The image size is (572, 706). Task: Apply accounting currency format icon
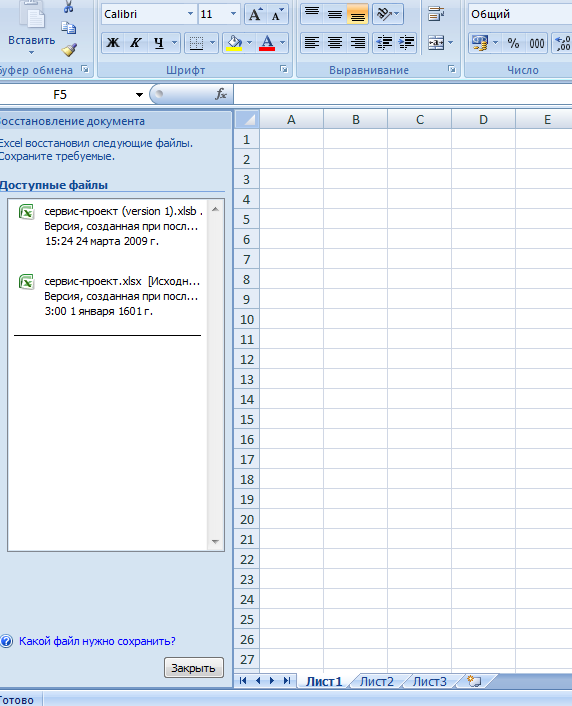pyautogui.click(x=480, y=43)
